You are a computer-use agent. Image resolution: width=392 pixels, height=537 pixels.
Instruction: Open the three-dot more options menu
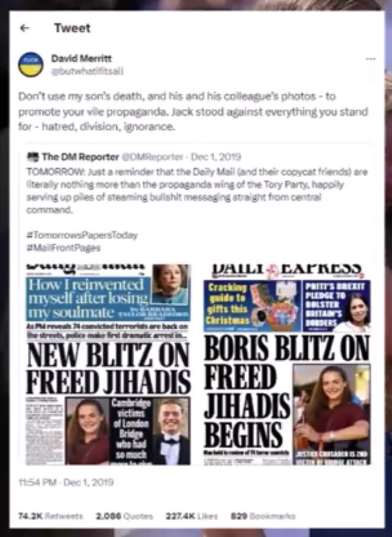(371, 59)
